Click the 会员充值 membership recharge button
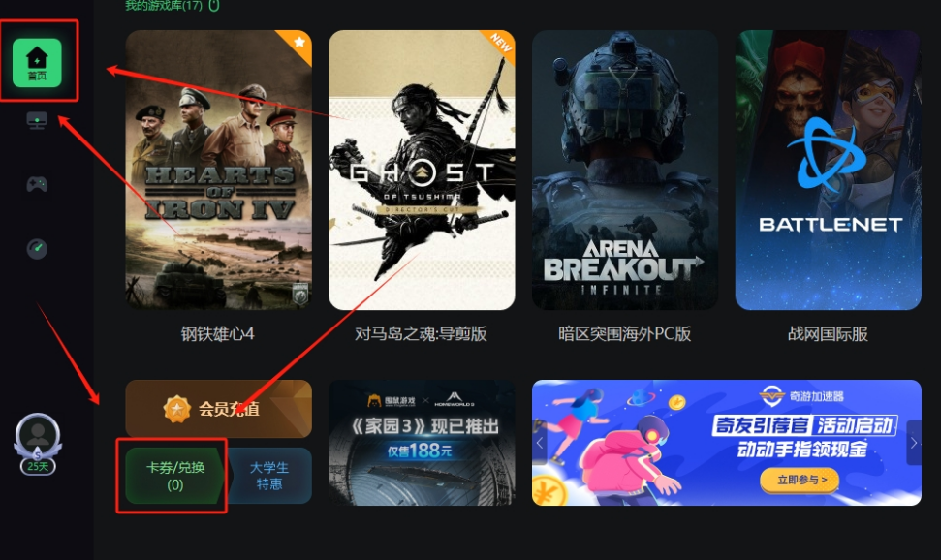 [x=218, y=409]
